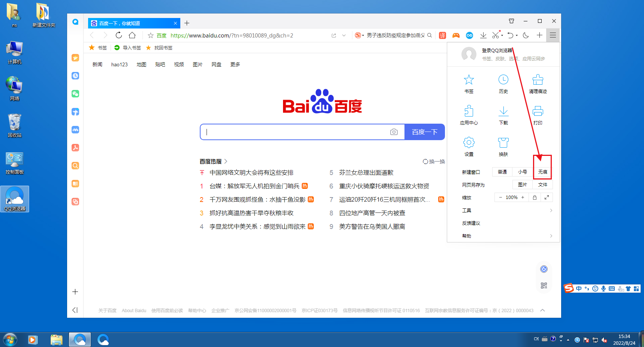This screenshot has height=347, width=644.
Task: Open downloads arrow icon in toolbar
Action: (x=483, y=35)
